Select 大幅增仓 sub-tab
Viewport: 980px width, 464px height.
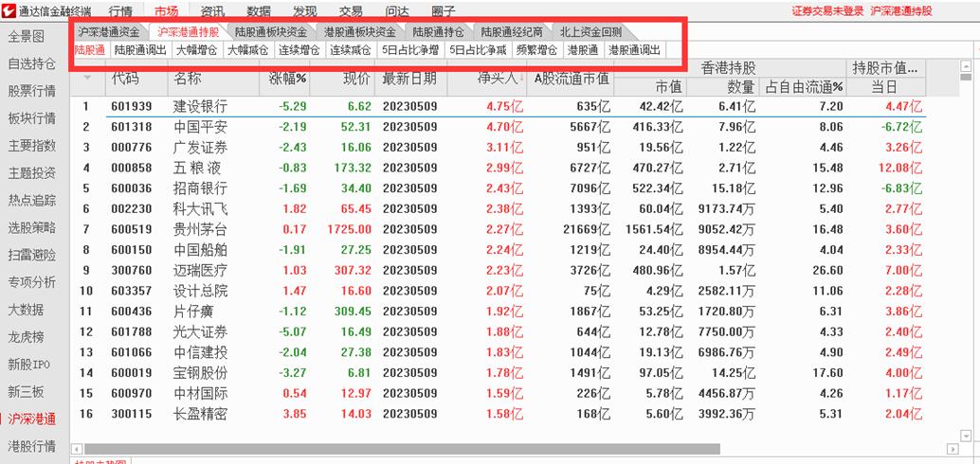[196, 50]
